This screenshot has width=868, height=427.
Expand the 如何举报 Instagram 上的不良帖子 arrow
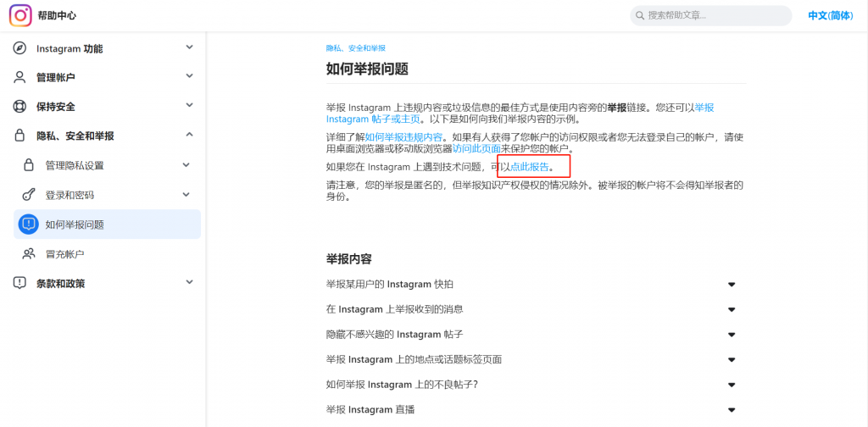tap(732, 385)
